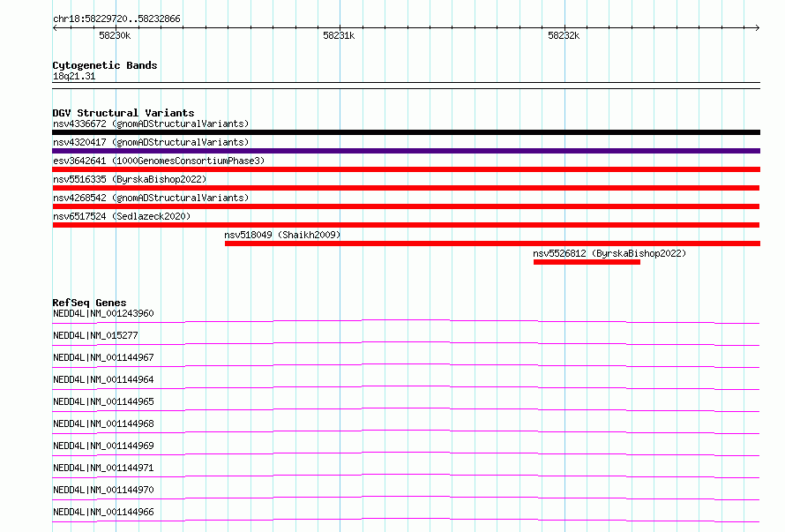785x532 pixels.
Task: Select transcript NEDD4L|NM_001144969
Action: pyautogui.click(x=103, y=446)
